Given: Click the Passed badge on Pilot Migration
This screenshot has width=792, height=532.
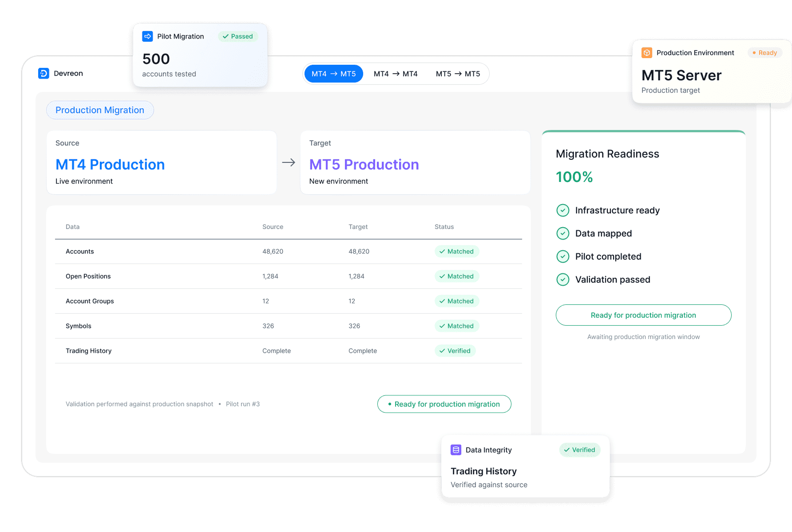Looking at the screenshot, I should pos(238,36).
